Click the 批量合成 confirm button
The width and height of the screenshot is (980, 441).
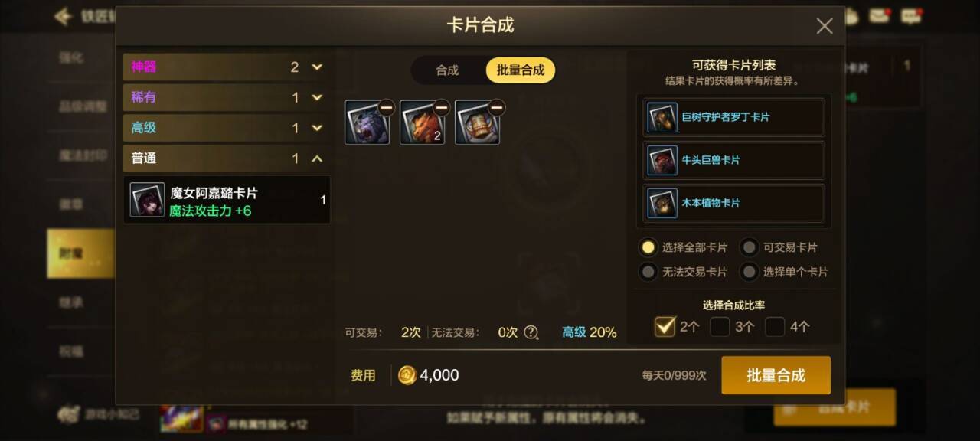pos(776,375)
